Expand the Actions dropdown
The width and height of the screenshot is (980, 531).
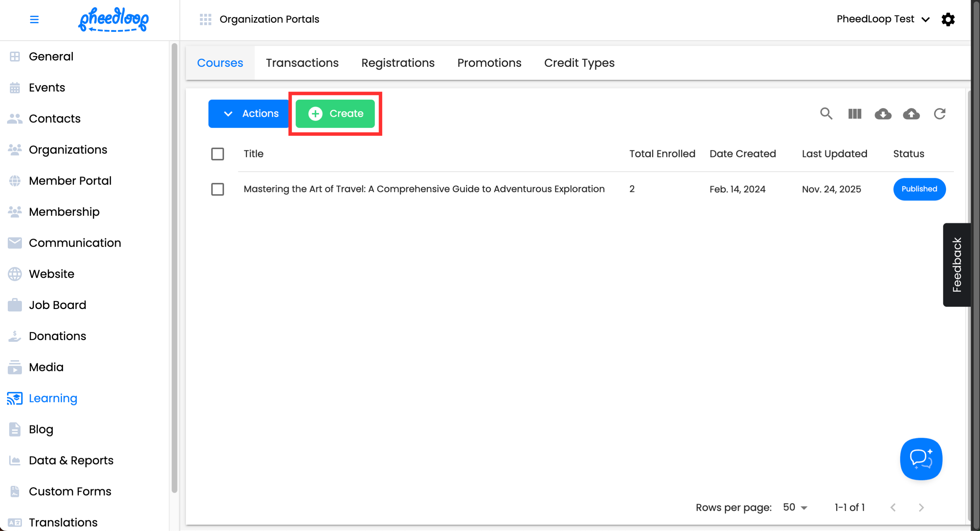tap(249, 114)
